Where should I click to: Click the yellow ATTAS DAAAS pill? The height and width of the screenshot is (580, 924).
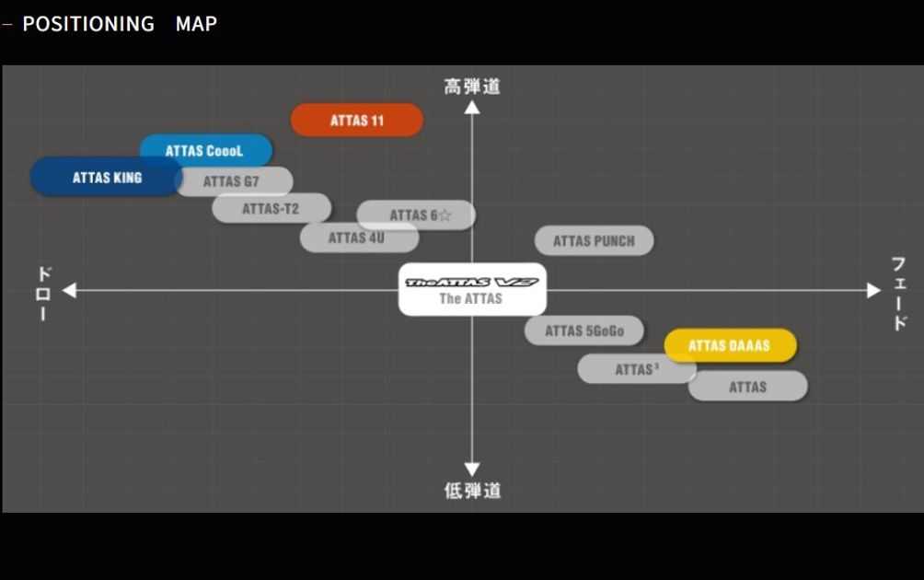pyautogui.click(x=730, y=346)
